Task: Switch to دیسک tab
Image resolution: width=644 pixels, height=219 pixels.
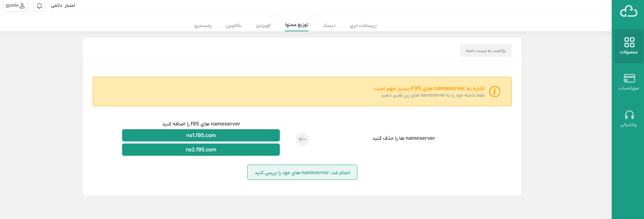Action: coord(329,26)
